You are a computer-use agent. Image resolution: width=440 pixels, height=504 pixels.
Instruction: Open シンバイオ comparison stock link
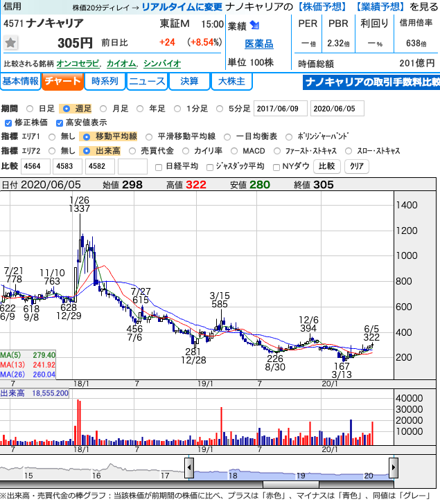click(162, 64)
